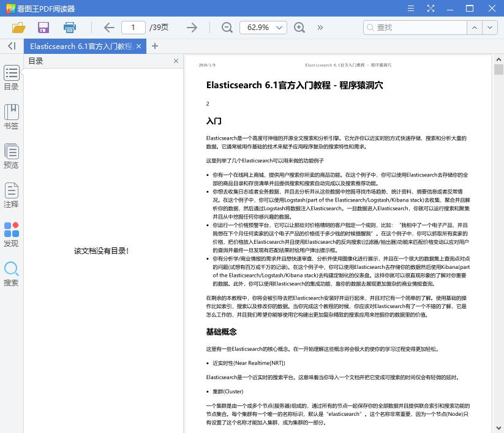Open the 目录 outline sidebar

pos(11,78)
